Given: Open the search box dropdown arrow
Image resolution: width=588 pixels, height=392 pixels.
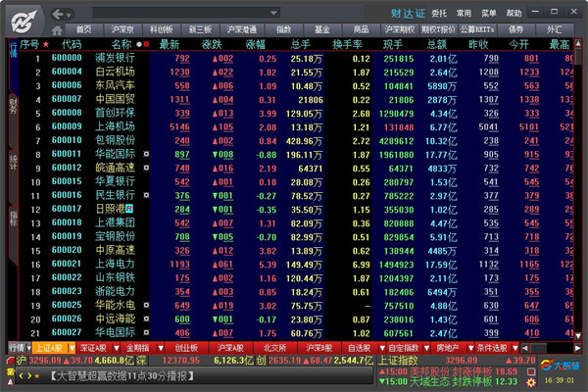Looking at the screenshot, I should pyautogui.click(x=273, y=13).
